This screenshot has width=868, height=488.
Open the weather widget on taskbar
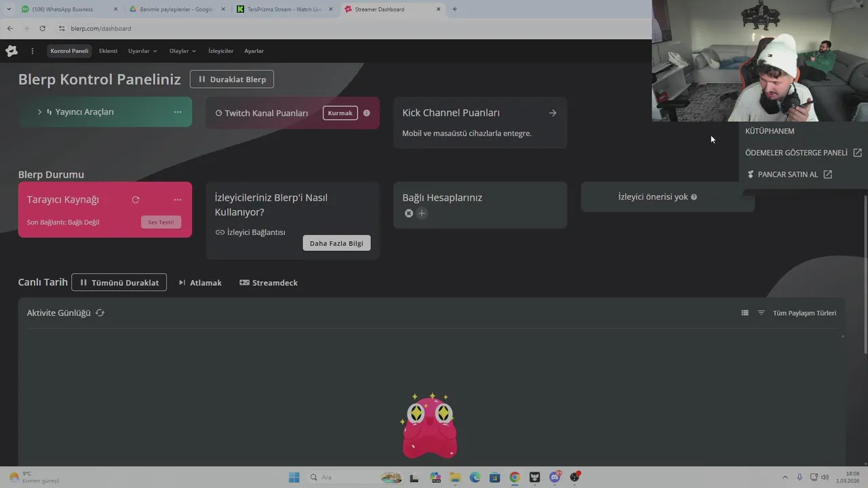point(34,477)
